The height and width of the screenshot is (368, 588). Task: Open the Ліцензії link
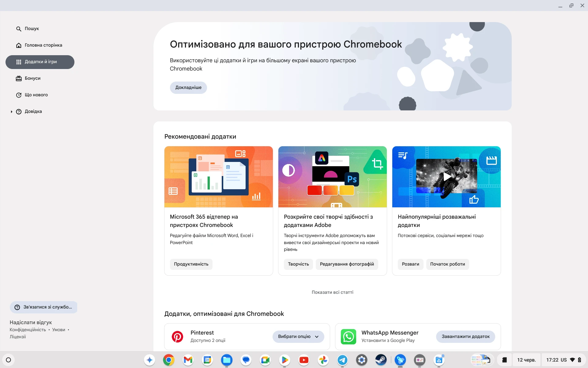click(x=18, y=337)
